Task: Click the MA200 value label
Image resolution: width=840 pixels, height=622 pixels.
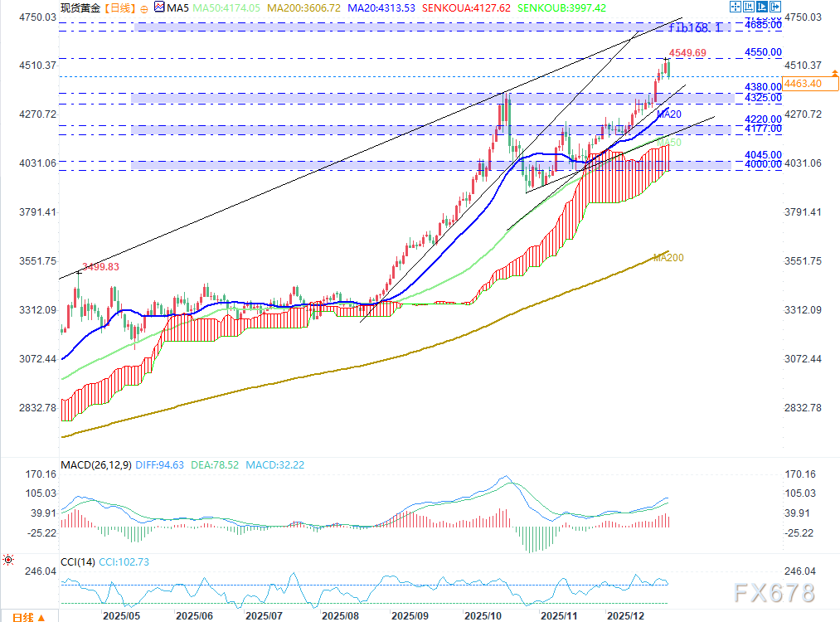Action: pos(303,8)
